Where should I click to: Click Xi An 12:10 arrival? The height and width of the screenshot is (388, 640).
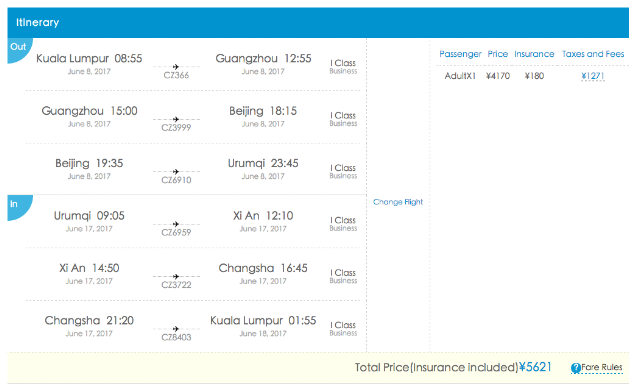(263, 215)
